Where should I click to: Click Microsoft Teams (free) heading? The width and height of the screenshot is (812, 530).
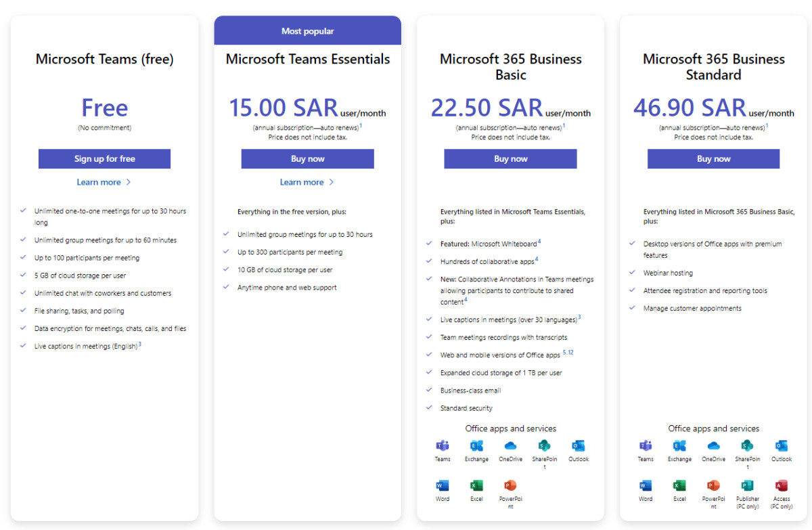click(x=104, y=59)
